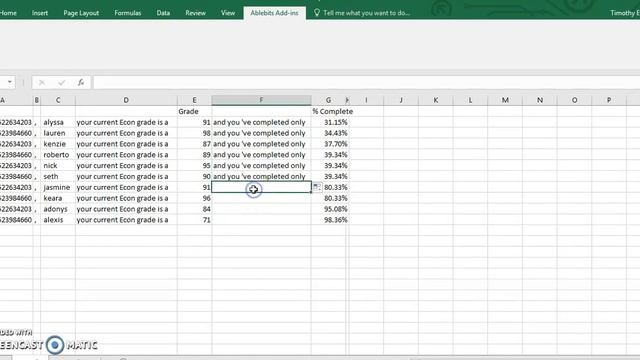Click 'and you 've completed only' in seth's row

261,176
